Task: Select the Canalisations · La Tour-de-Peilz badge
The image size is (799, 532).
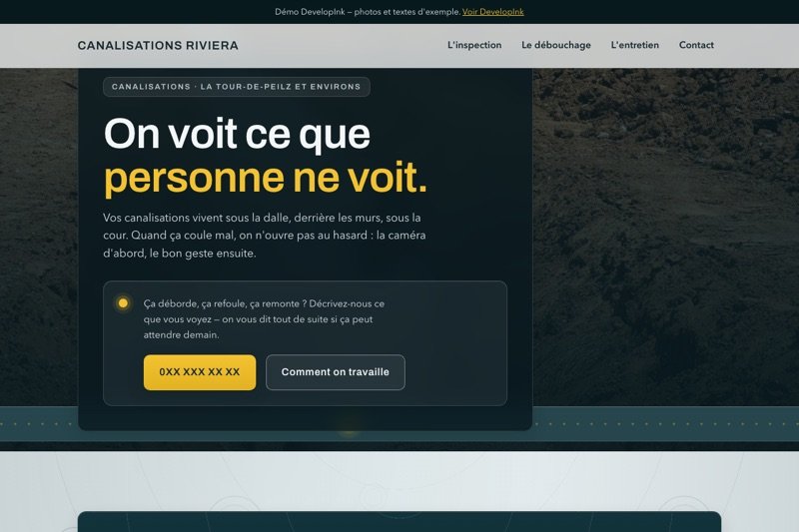Action: tap(237, 87)
